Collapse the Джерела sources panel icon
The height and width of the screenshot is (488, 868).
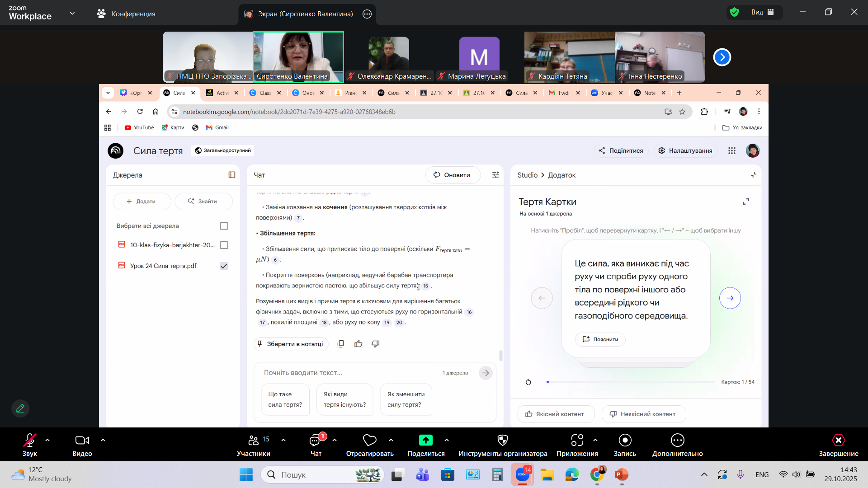tap(232, 175)
